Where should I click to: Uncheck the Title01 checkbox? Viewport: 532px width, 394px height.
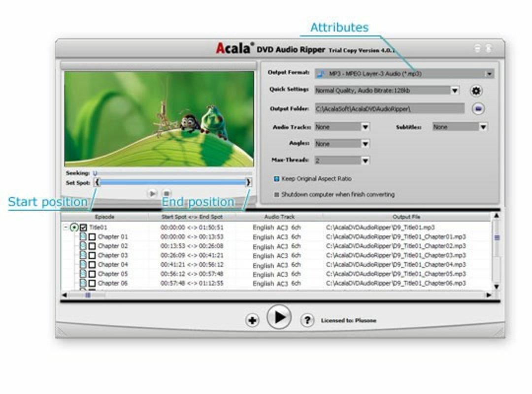pos(83,228)
